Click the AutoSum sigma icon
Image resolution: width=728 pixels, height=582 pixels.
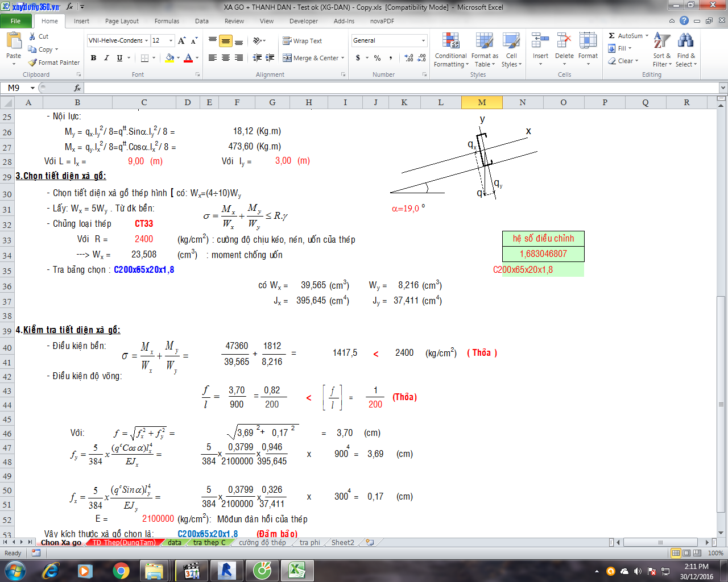click(x=612, y=36)
